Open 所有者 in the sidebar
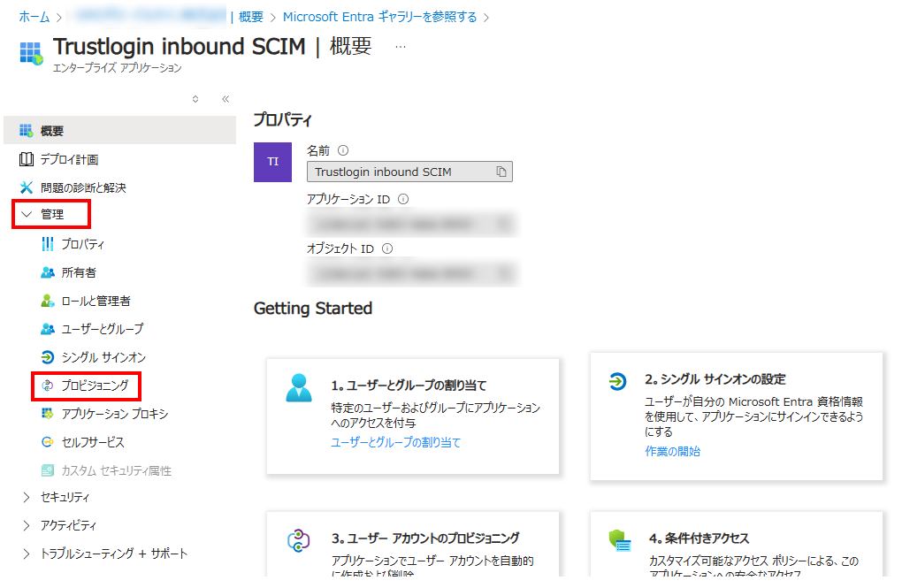Image resolution: width=902 pixels, height=588 pixels. tap(79, 272)
